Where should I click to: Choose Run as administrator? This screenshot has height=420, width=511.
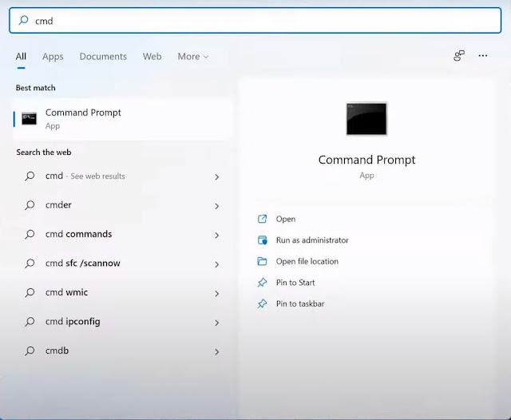click(312, 240)
